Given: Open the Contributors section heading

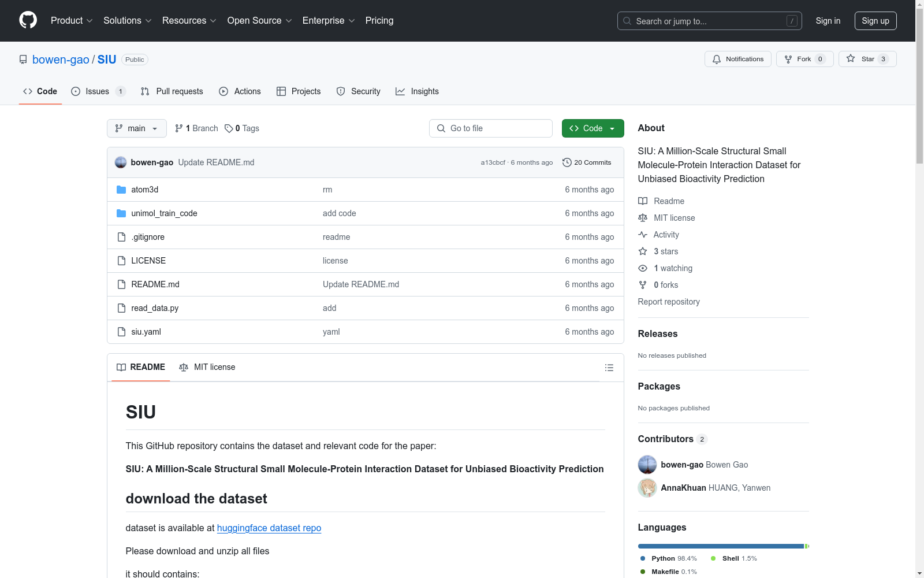Looking at the screenshot, I should point(673,439).
